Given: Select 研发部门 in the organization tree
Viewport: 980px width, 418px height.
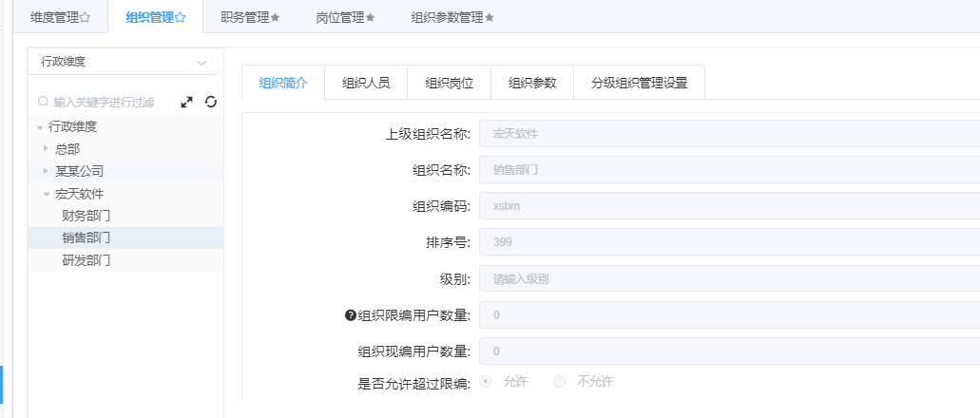Looking at the screenshot, I should coord(86,259).
